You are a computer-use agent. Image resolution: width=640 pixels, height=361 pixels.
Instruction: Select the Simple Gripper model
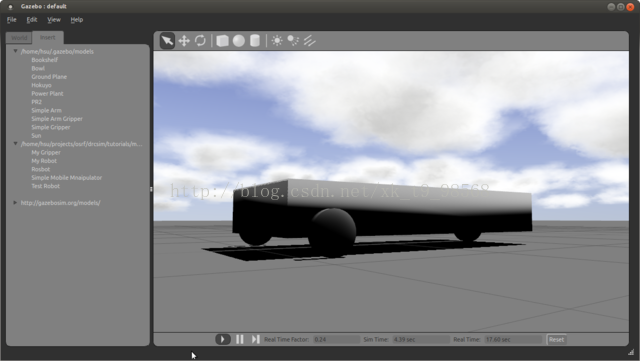pos(51,127)
